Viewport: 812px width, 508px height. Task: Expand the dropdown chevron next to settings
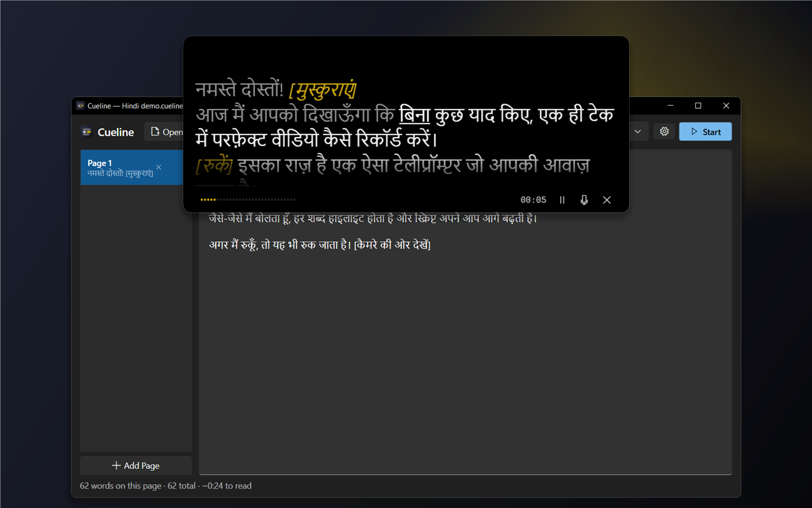coord(637,132)
